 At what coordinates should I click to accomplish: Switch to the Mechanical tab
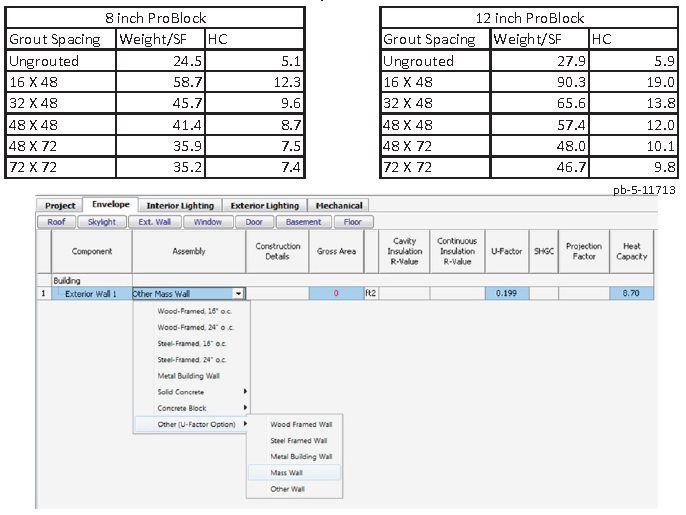tap(339, 205)
